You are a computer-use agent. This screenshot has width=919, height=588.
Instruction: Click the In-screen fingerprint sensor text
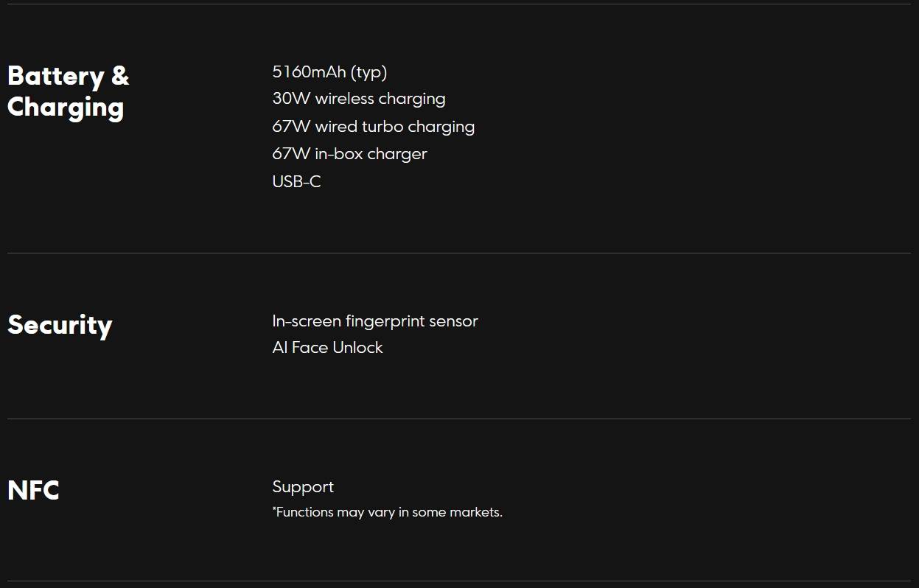(x=375, y=321)
